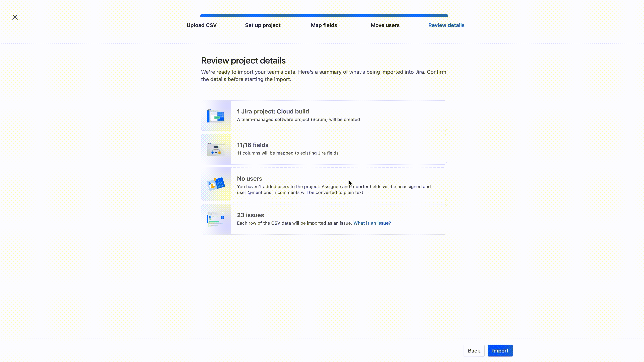The height and width of the screenshot is (362, 644).
Task: Click 'A team-managed software project (Scrum) will be created'
Action: 299,119
